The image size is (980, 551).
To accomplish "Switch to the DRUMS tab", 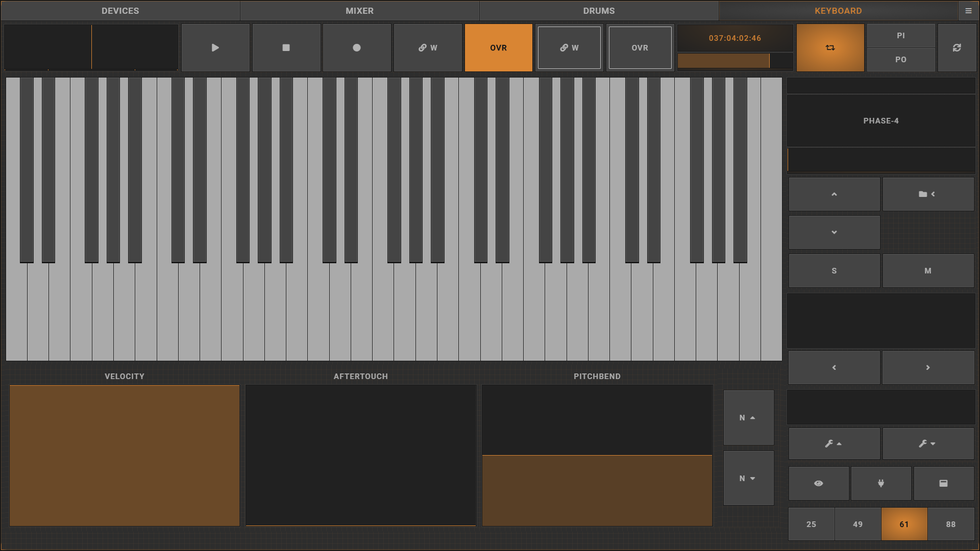I will tap(599, 11).
